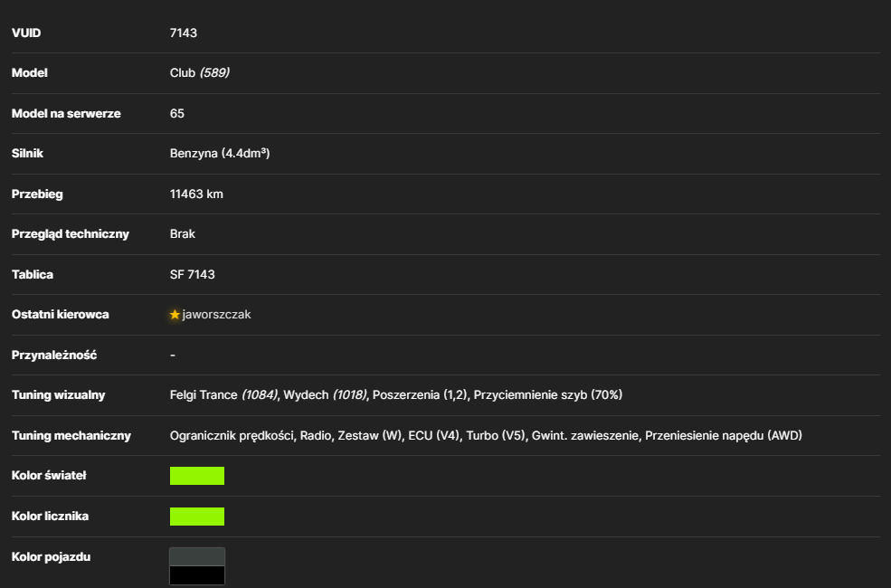Open the jaworszczak driver profile link
The height and width of the screenshot is (588, 891).
(x=216, y=315)
